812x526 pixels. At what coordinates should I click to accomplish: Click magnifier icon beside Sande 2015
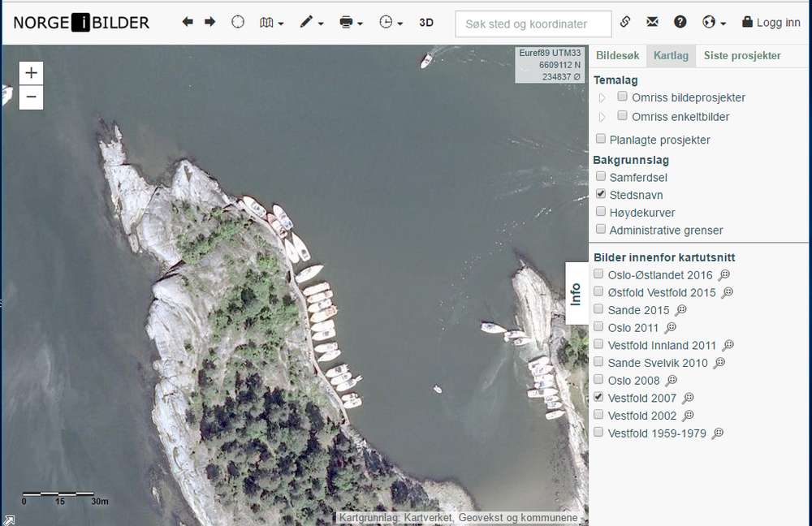(680, 310)
